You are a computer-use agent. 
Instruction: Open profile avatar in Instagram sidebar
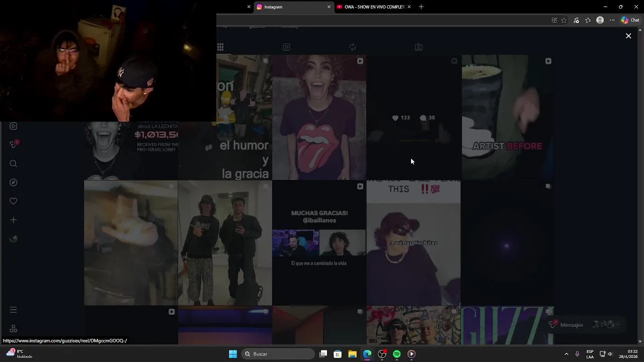14,239
